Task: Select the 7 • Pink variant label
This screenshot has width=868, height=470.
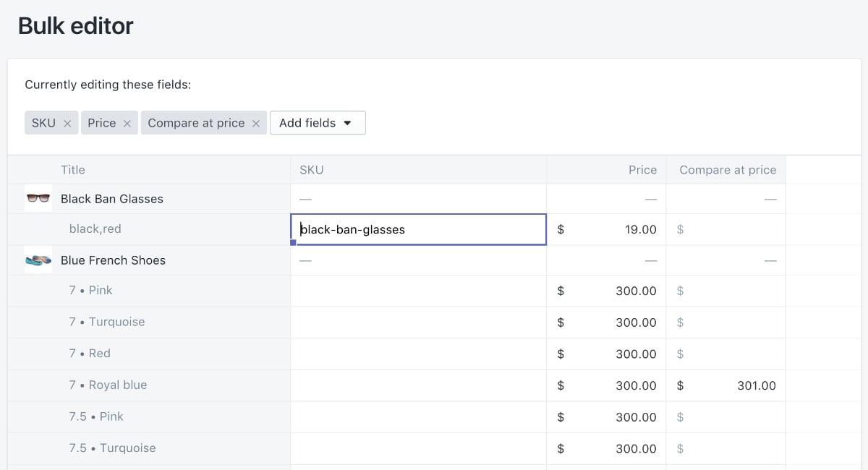Action: tap(91, 290)
